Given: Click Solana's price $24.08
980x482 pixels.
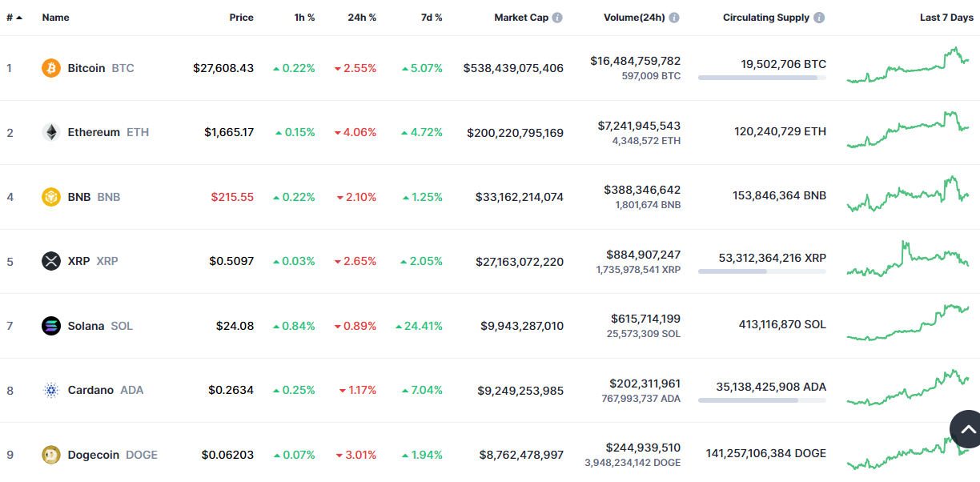Looking at the screenshot, I should point(235,326).
